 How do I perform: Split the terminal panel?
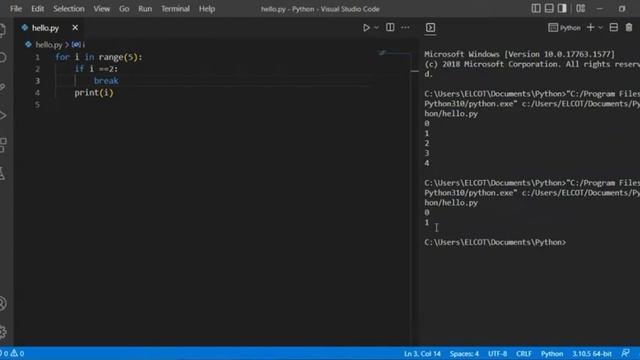click(x=613, y=27)
